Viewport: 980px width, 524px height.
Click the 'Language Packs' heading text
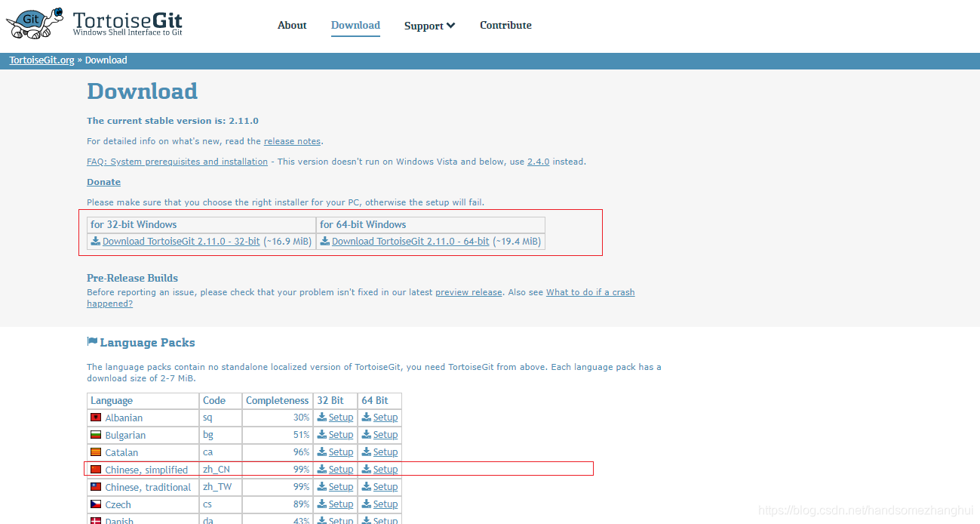pos(147,343)
